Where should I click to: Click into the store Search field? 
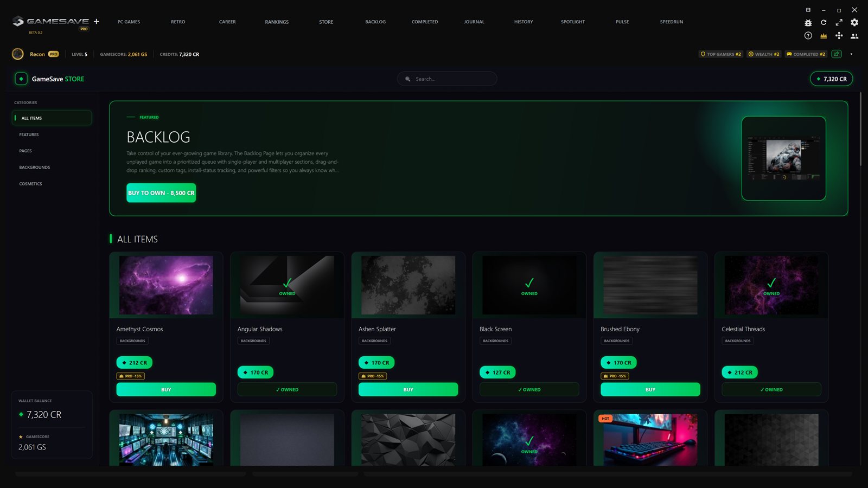coord(447,79)
